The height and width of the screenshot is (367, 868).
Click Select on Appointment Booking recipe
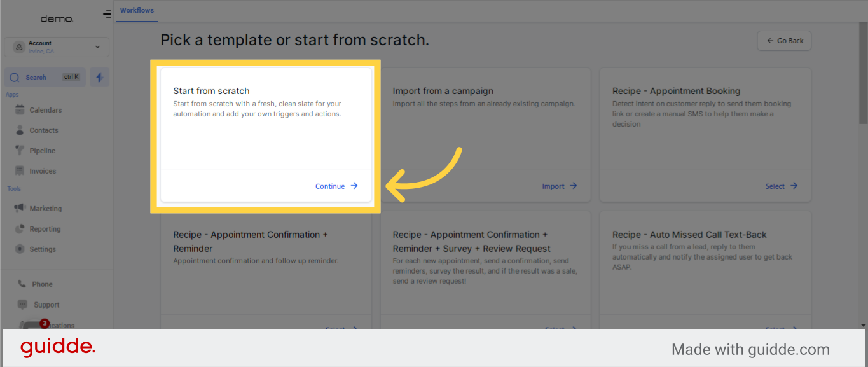(x=781, y=186)
